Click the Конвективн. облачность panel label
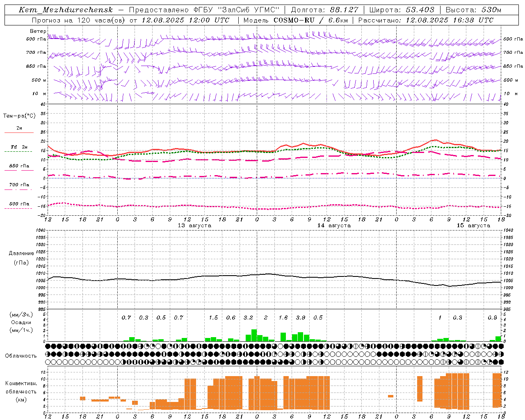 21,391
